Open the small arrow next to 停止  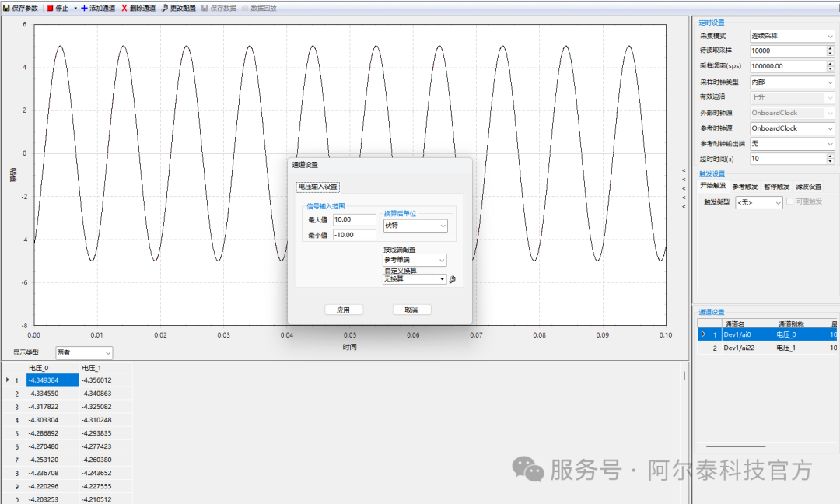click(x=75, y=8)
